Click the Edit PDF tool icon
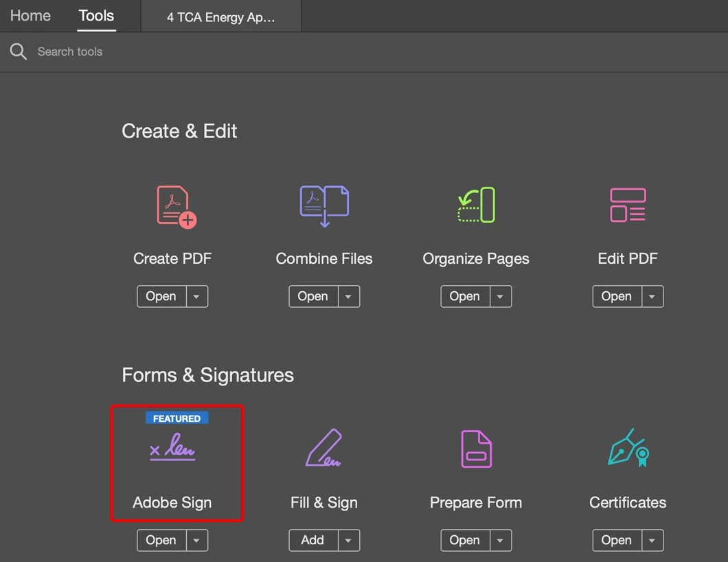 click(628, 205)
